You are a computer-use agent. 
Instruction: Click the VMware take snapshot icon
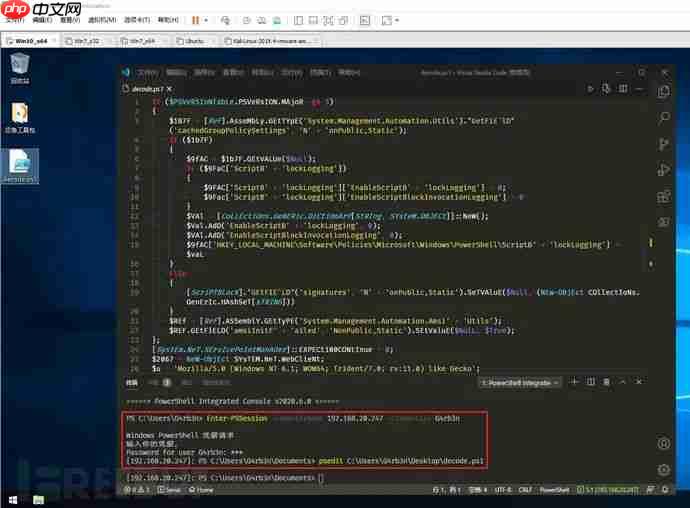click(x=246, y=20)
